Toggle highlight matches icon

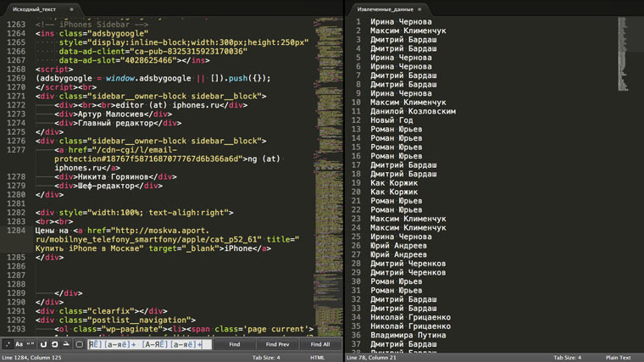pyautogui.click(x=64, y=344)
